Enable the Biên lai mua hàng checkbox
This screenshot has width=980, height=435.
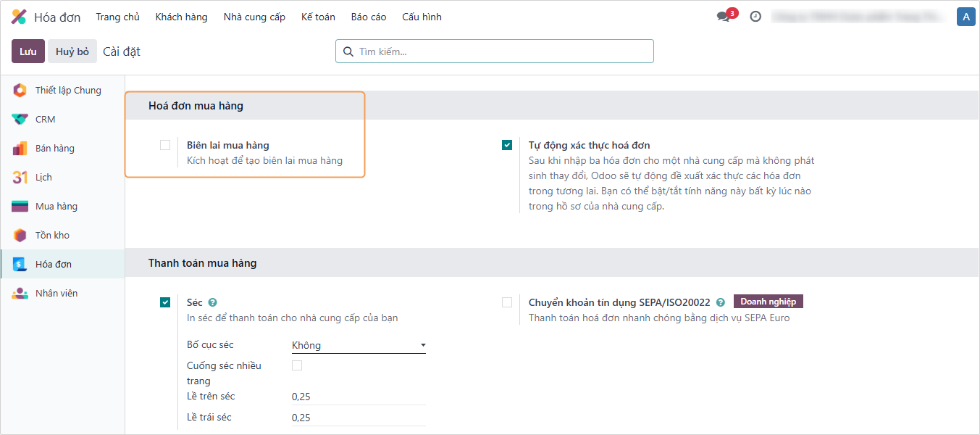[x=165, y=145]
